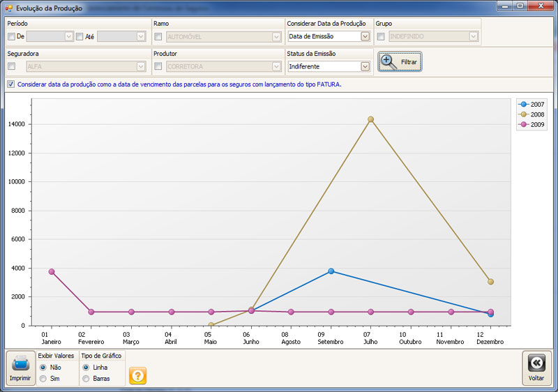Viewport: 558px width, 392px height.
Task: Tick the Produtor filter checkbox
Action: [x=158, y=66]
